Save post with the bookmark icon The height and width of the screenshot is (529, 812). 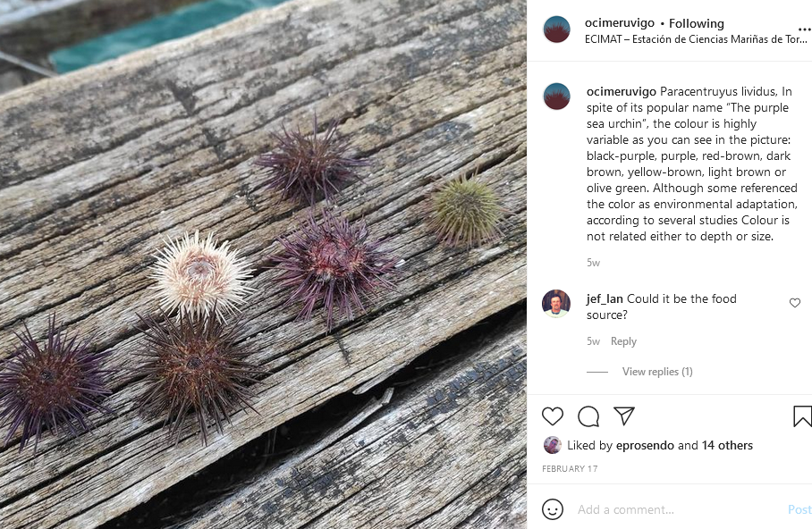pos(802,416)
